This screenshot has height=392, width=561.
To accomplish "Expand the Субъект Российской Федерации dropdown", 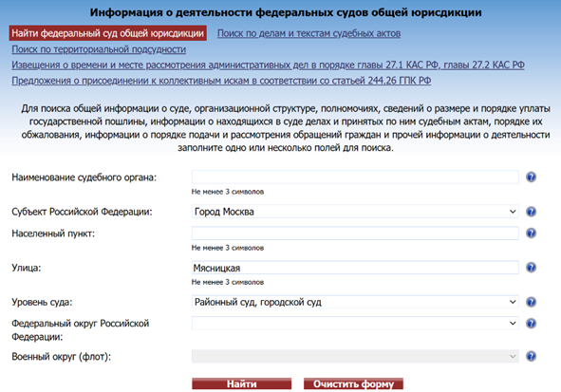I will (355, 212).
